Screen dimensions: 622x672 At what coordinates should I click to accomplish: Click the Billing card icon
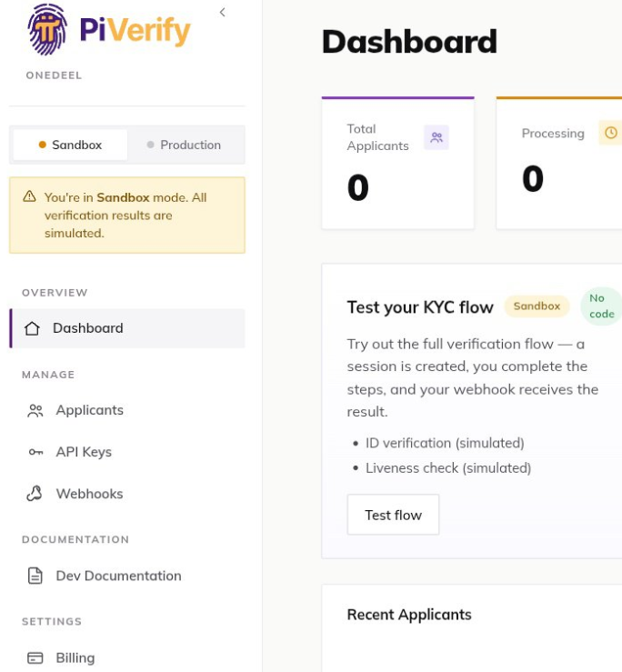pyautogui.click(x=35, y=657)
